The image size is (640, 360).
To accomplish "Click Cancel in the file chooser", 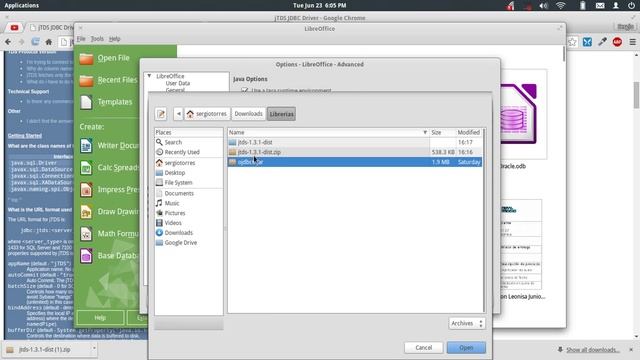I will click(x=424, y=348).
